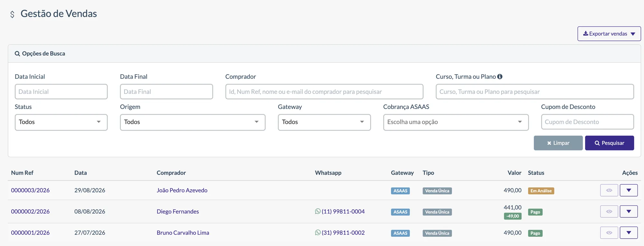Open sale reference 0000003/2026
Image resolution: width=644 pixels, height=246 pixels.
pos(30,190)
